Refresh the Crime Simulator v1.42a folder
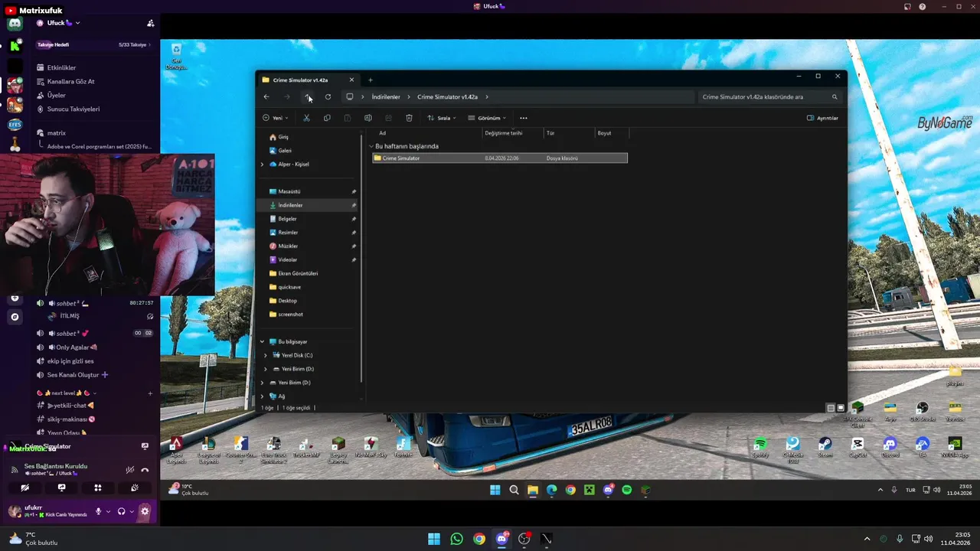 (328, 96)
